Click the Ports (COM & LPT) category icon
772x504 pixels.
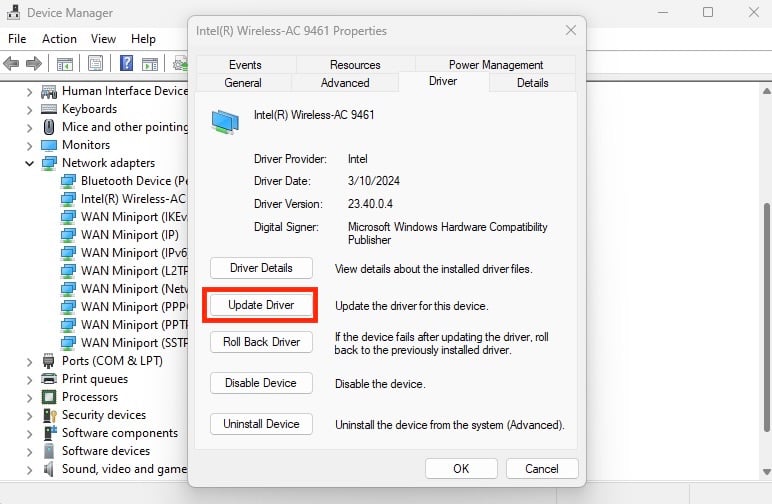[48, 361]
